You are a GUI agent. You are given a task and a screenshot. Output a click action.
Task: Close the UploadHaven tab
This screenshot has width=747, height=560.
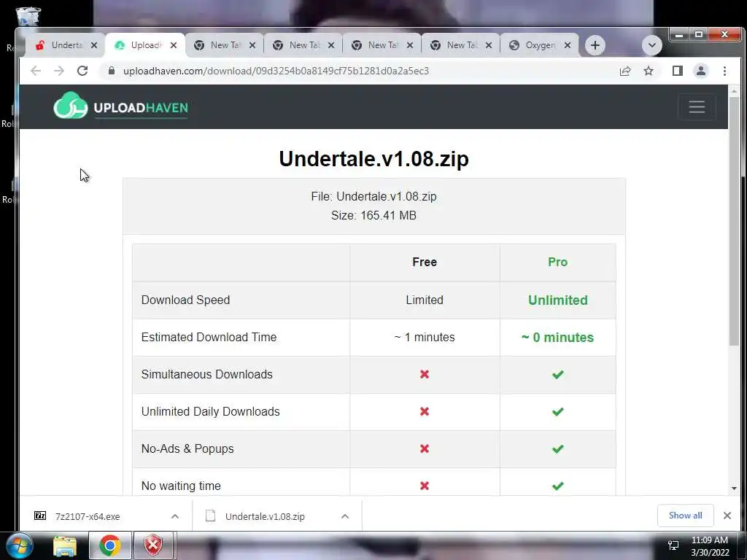click(x=174, y=45)
